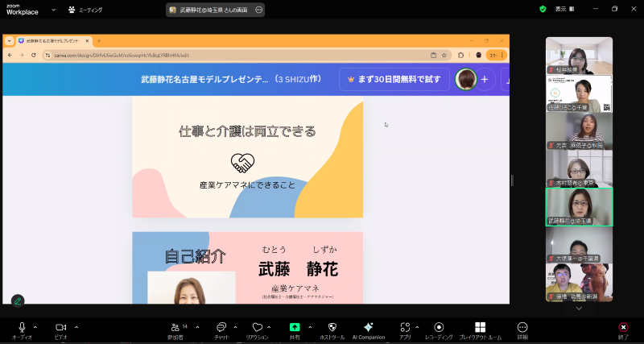This screenshot has height=344, width=644.
Task: Open the browser extensions puzzle icon
Action: click(x=460, y=55)
